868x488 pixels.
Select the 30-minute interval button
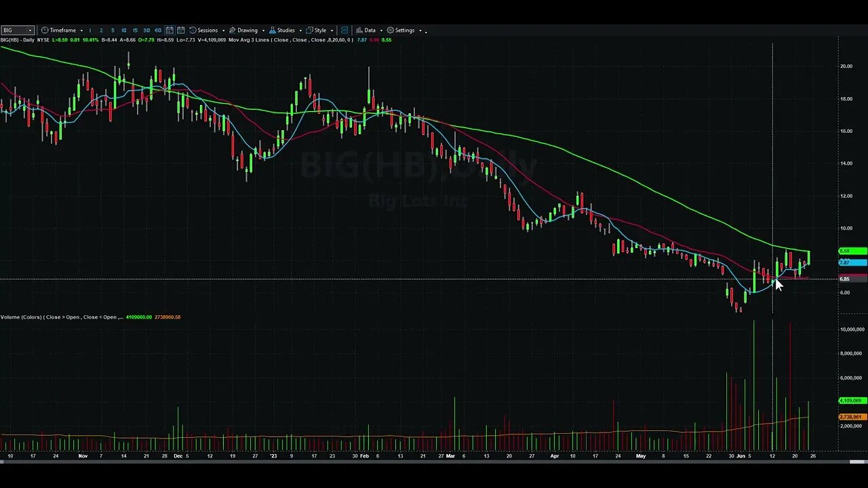(x=146, y=30)
